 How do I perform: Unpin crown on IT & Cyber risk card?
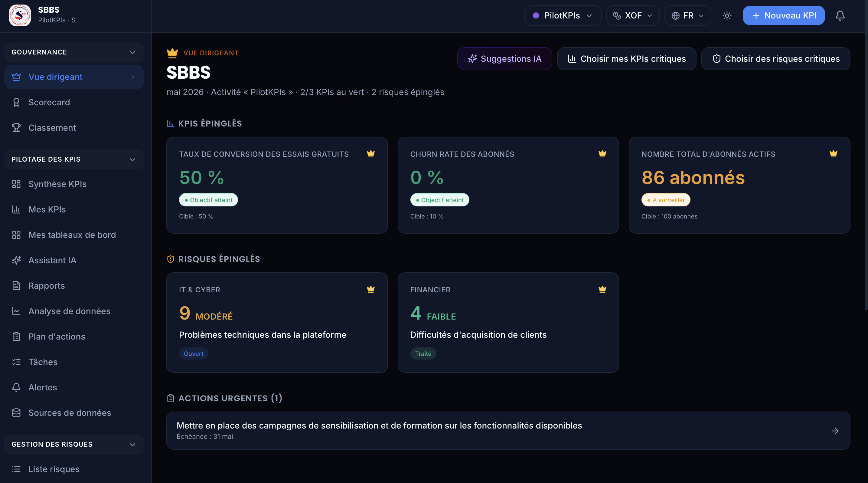[371, 289]
